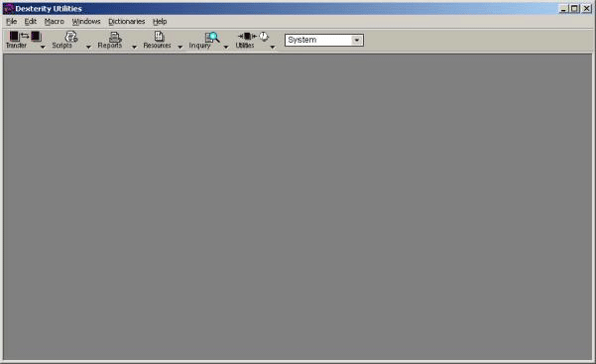The height and width of the screenshot is (364, 596).
Task: Open the Dictionaries menu
Action: (127, 22)
